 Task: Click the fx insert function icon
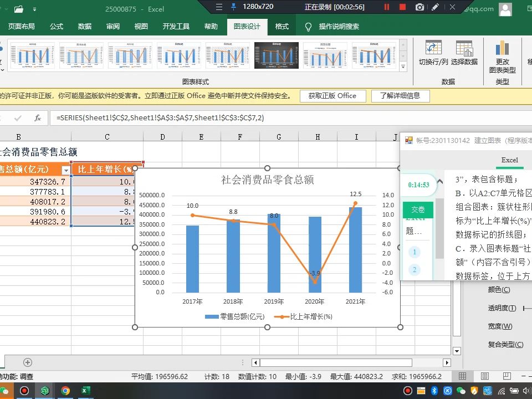(x=37, y=117)
